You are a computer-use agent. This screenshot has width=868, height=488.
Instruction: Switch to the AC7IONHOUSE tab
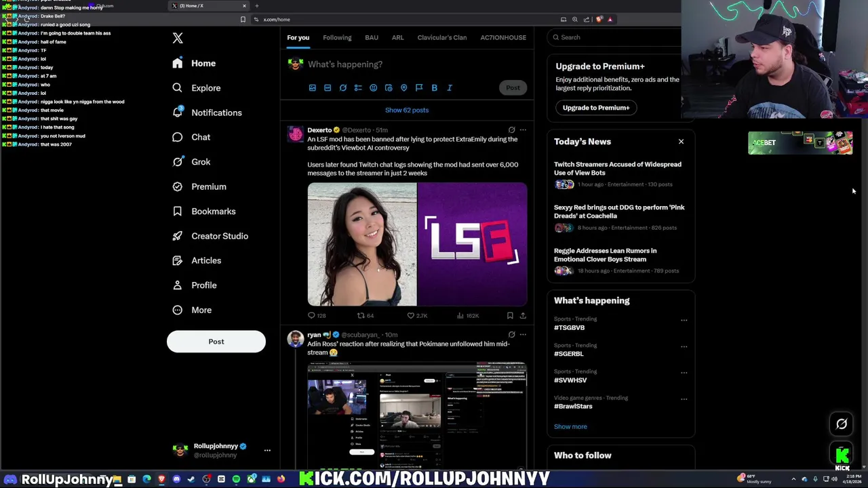tap(503, 37)
